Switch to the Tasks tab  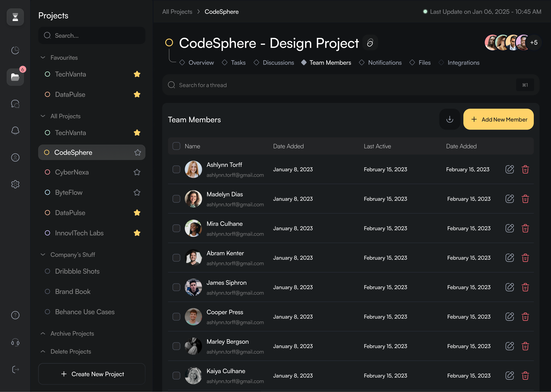[x=234, y=63]
